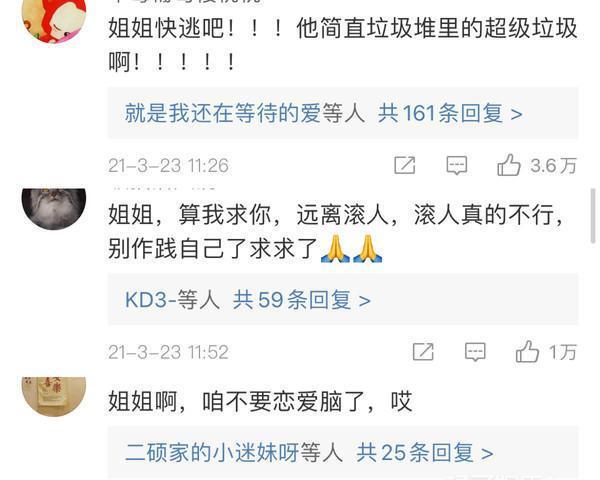Select comment text 姐姐，算我求你

pos(190,215)
